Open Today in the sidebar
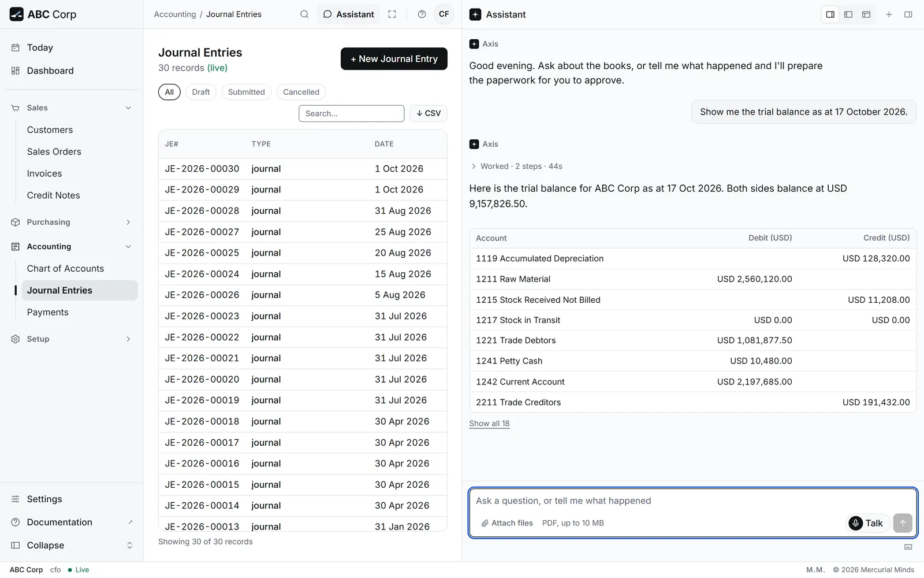Image resolution: width=924 pixels, height=578 pixels. [x=72, y=47]
